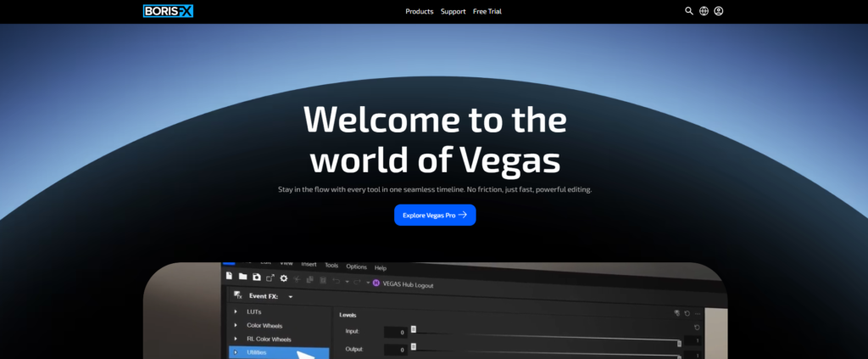Screen dimensions: 868x359
Task: Open the user account icon
Action: pyautogui.click(x=719, y=11)
